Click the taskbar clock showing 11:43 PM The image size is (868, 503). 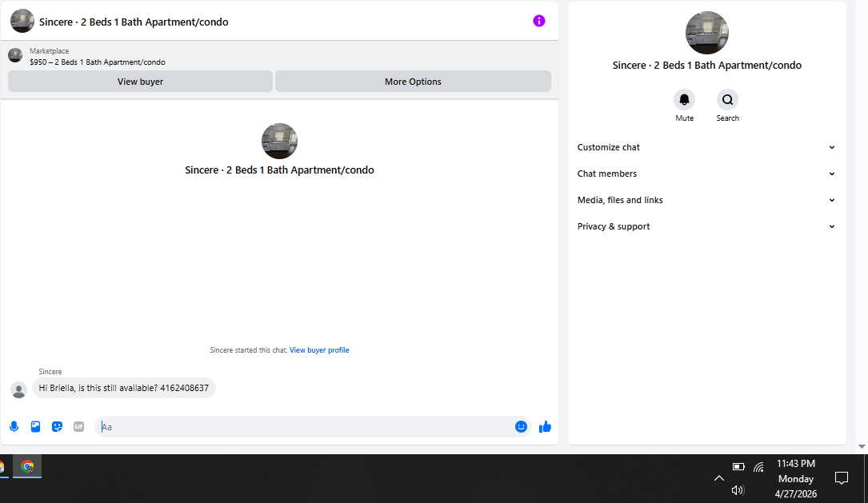click(x=795, y=478)
